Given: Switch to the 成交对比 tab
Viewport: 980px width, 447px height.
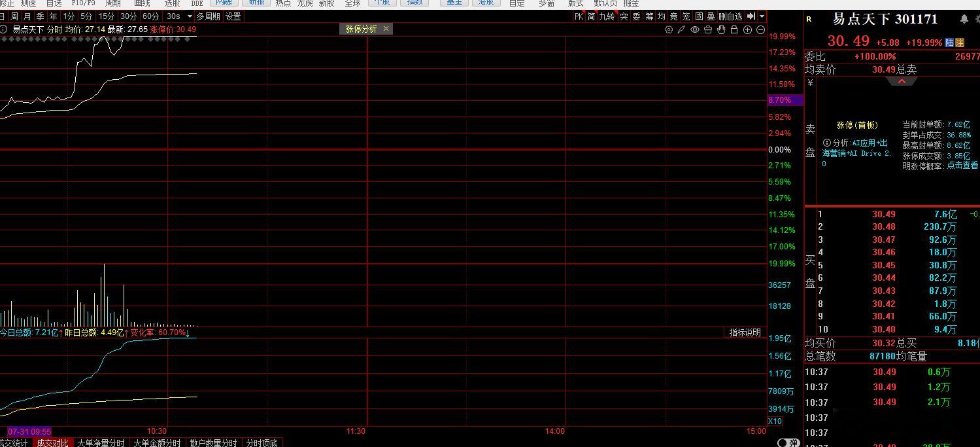Looking at the screenshot, I should point(52,442).
